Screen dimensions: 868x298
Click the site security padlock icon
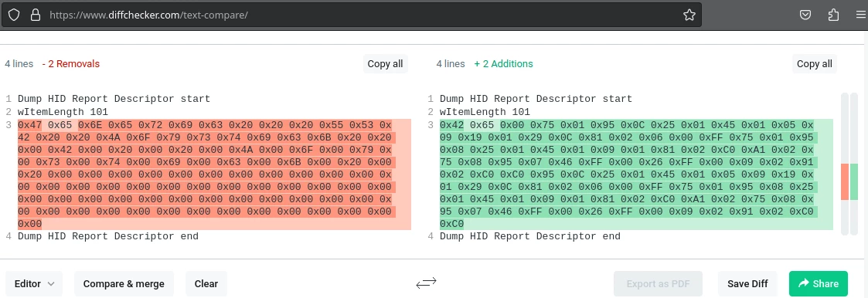36,15
